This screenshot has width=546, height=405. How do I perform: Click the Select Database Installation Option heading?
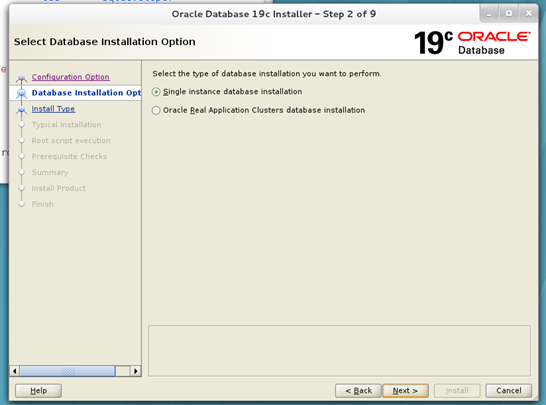click(104, 42)
